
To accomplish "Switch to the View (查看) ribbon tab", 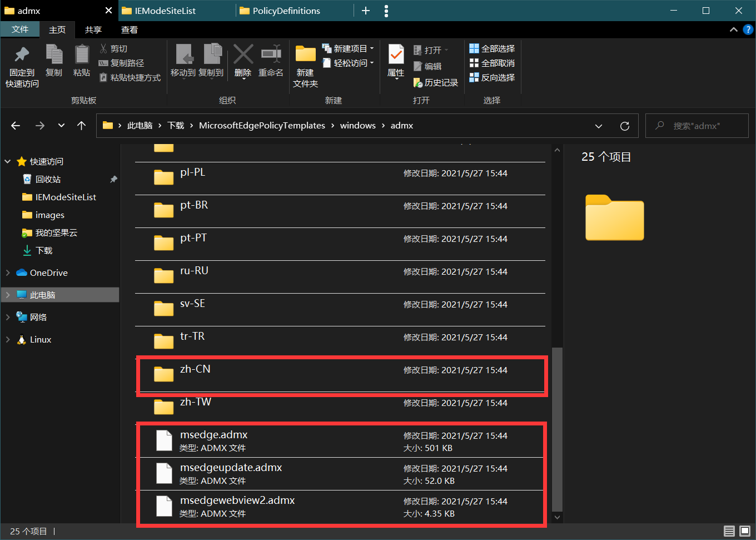I will [130, 30].
